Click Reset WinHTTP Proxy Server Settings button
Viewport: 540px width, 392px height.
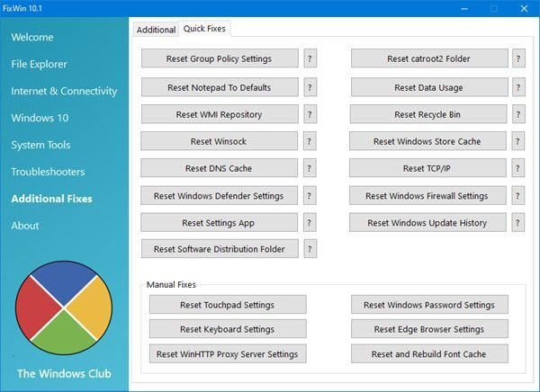[x=228, y=354]
